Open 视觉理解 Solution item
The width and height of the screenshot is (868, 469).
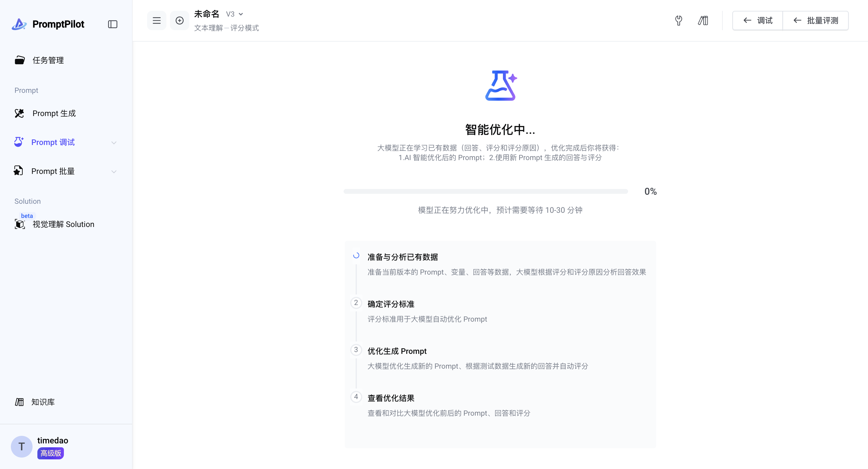click(x=63, y=224)
